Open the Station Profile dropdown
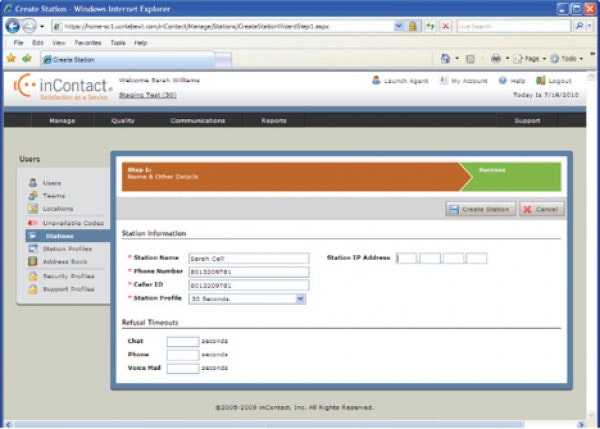 pos(247,299)
